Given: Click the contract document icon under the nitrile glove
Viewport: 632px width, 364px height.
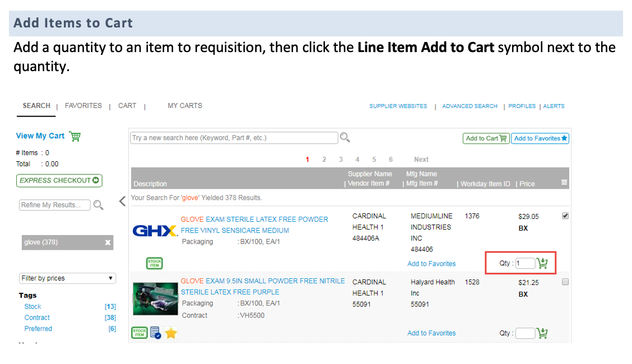Looking at the screenshot, I should (156, 333).
